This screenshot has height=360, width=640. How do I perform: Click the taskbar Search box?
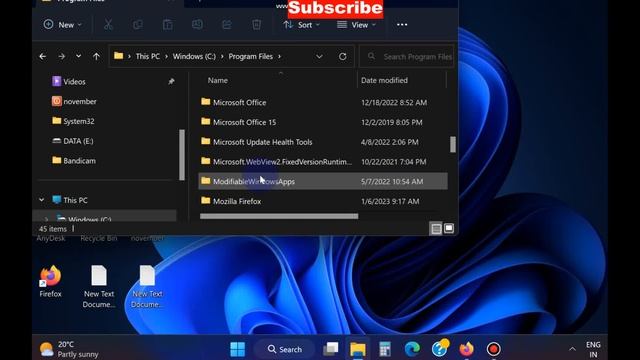[285, 349]
